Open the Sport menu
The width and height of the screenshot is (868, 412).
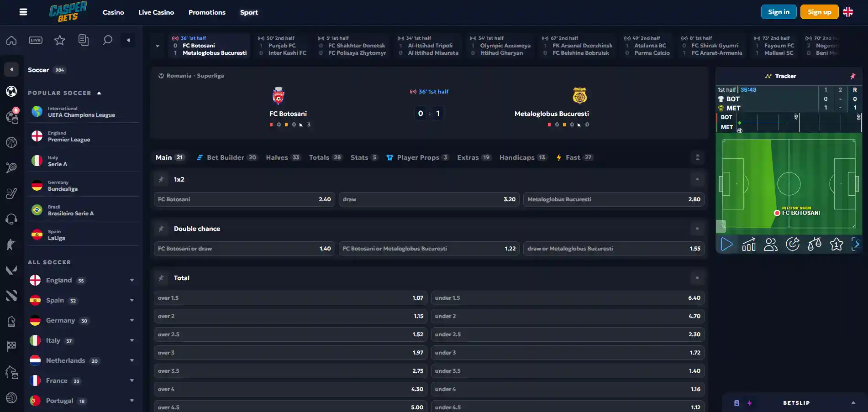point(249,12)
